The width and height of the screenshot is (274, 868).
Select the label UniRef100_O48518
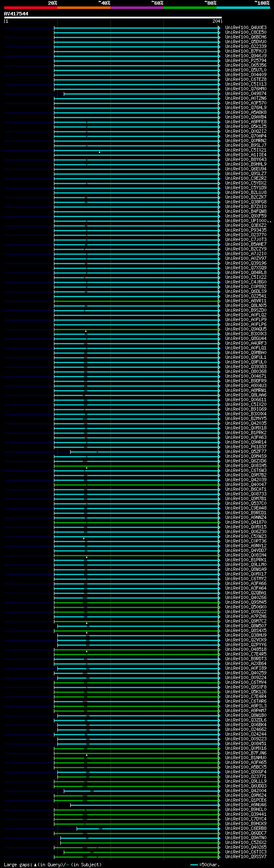[x=246, y=650]
